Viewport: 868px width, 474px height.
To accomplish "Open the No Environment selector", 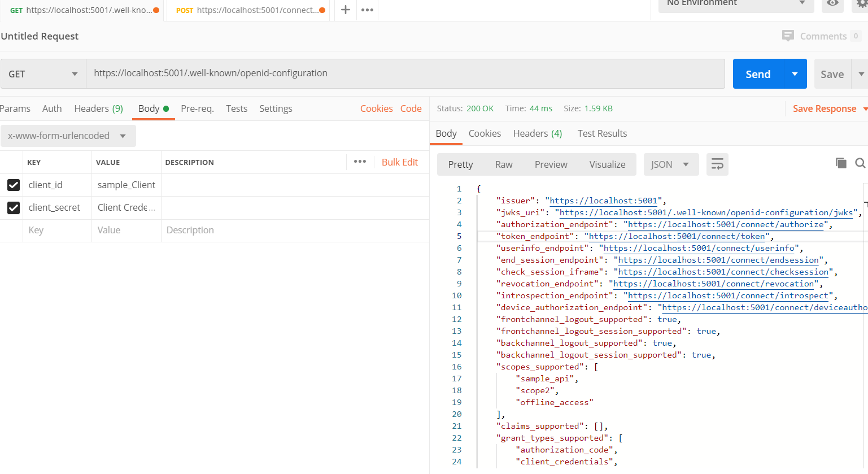I will [736, 3].
